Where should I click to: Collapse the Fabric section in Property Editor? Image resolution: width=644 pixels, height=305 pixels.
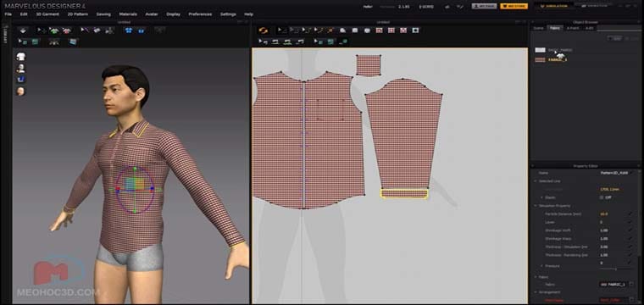pos(536,277)
